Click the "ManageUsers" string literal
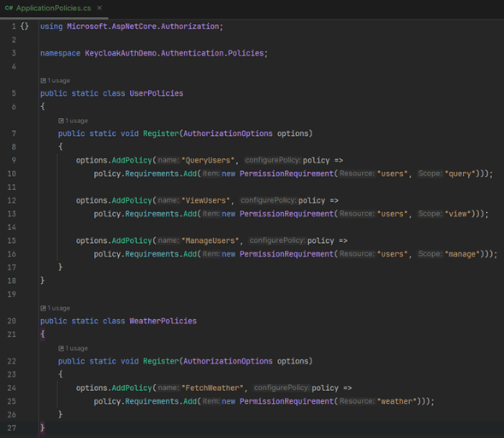The height and width of the screenshot is (438, 504). click(210, 240)
